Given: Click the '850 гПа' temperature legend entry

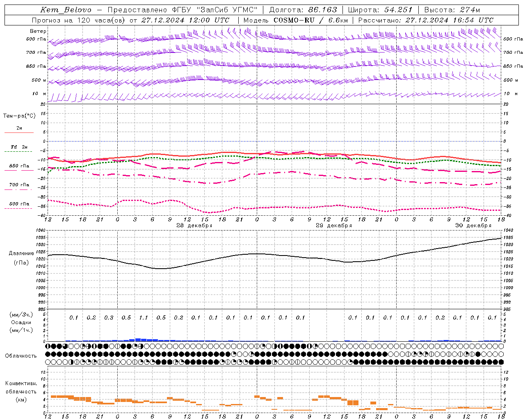Looking at the screenshot, I should click(x=19, y=166).
